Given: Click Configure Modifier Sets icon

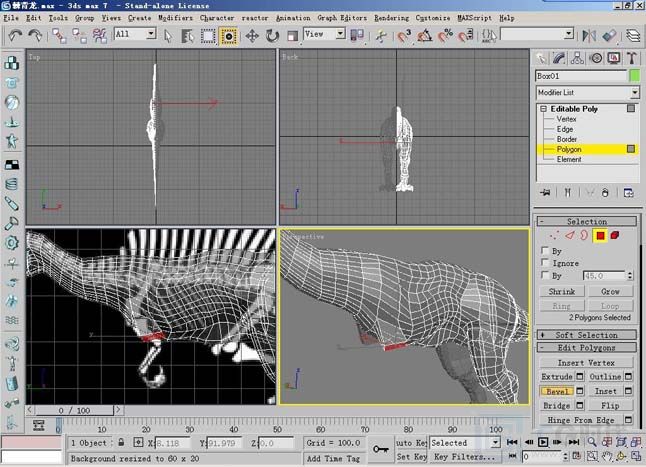Looking at the screenshot, I should 629,192.
